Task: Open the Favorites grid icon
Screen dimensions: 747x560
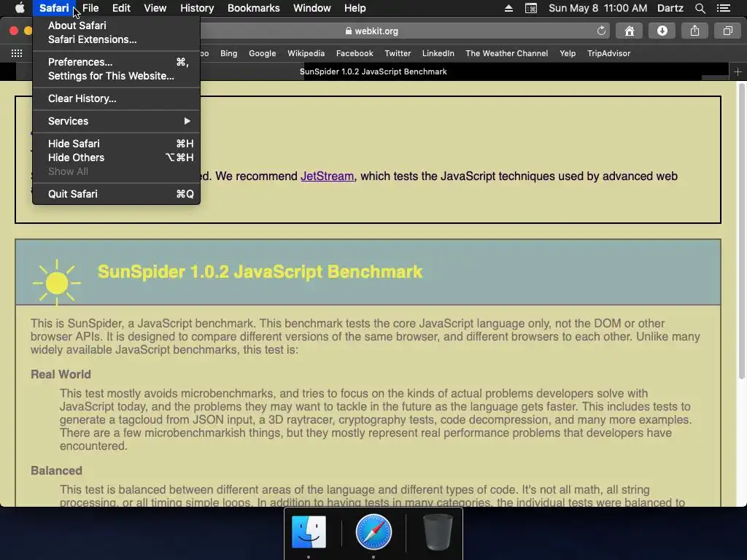Action: (17, 53)
